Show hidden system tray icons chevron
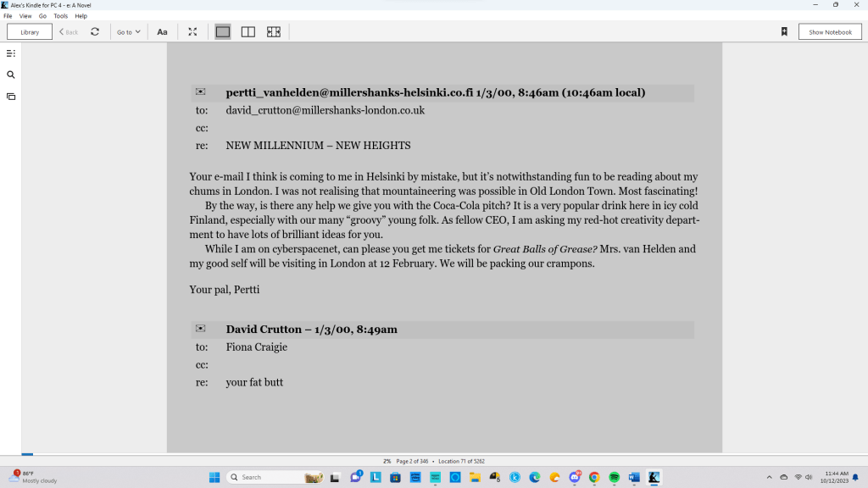 (770, 477)
